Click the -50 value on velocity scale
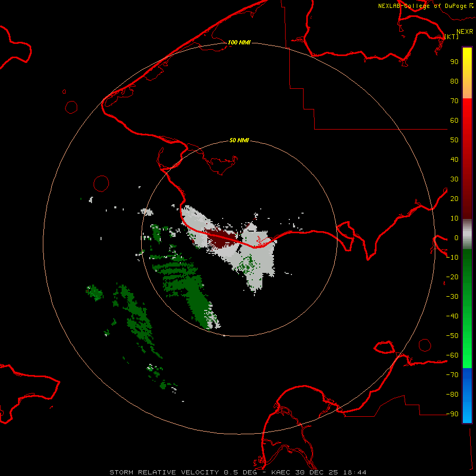The image size is (476, 476). pyautogui.click(x=452, y=336)
